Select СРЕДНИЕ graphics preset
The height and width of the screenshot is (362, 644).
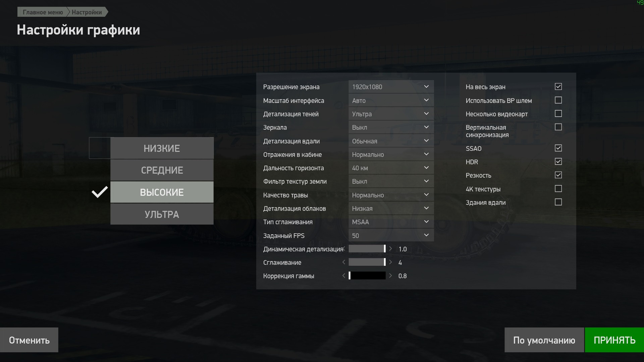[x=162, y=170]
